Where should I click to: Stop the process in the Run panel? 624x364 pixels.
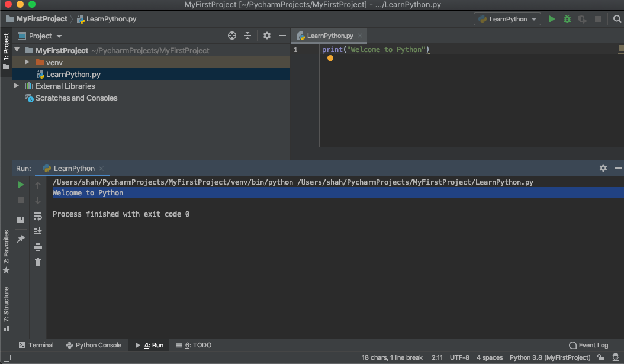click(x=21, y=200)
